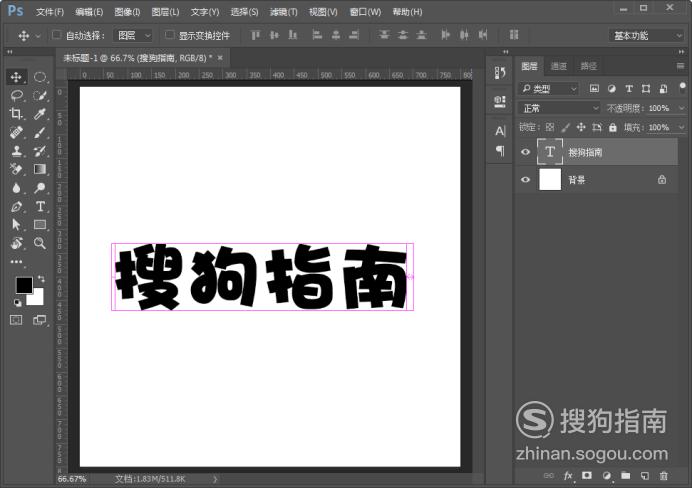
Task: Select the Hand tool
Action: [x=16, y=243]
